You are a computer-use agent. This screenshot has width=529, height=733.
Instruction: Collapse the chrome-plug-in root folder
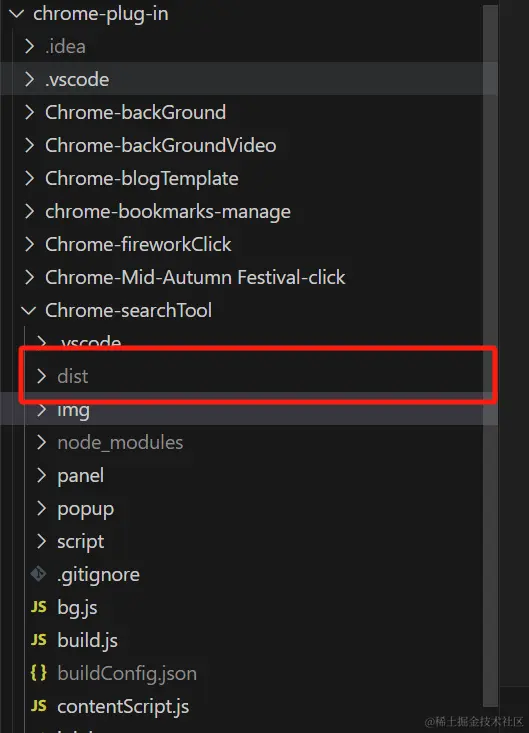16,14
